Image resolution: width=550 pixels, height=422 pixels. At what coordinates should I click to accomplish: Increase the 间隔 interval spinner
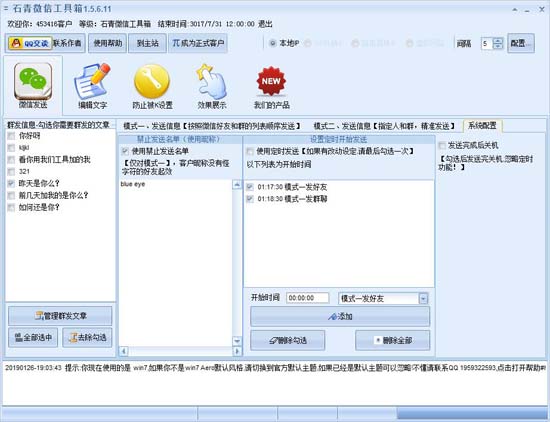pos(498,40)
